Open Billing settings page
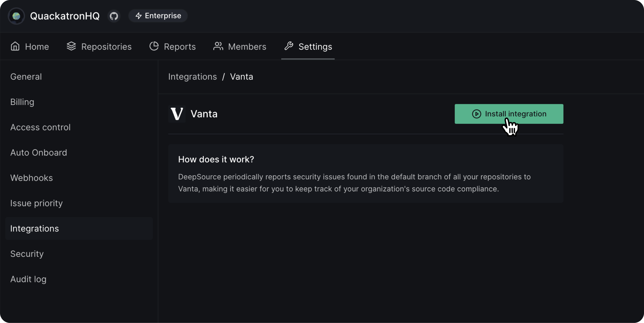This screenshot has width=644, height=323. [x=22, y=102]
